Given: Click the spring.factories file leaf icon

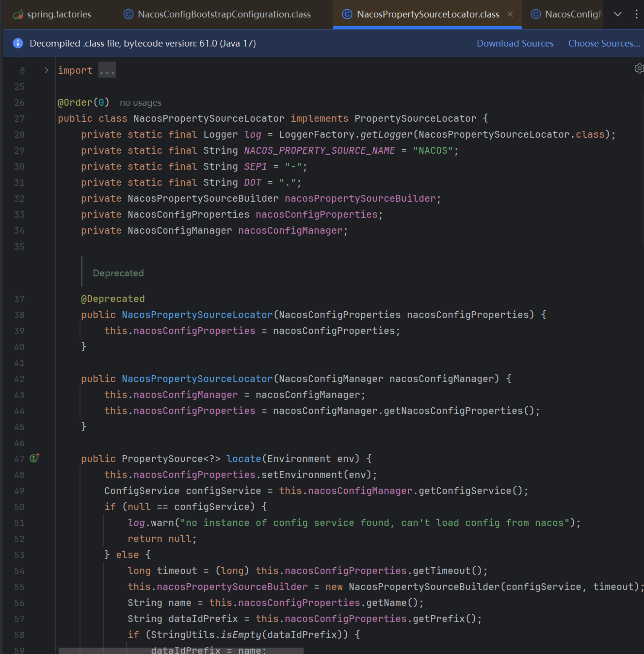Looking at the screenshot, I should pos(18,15).
